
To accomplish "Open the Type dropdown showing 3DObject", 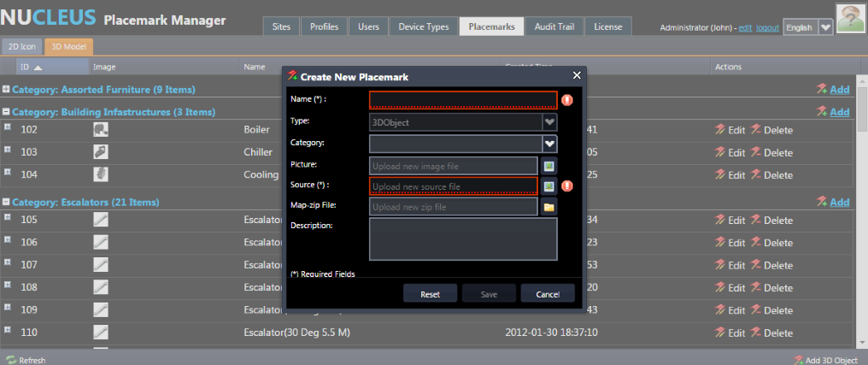I will point(549,122).
